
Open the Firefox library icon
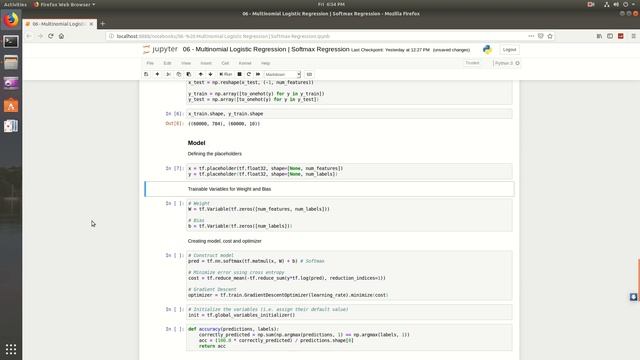[599, 36]
